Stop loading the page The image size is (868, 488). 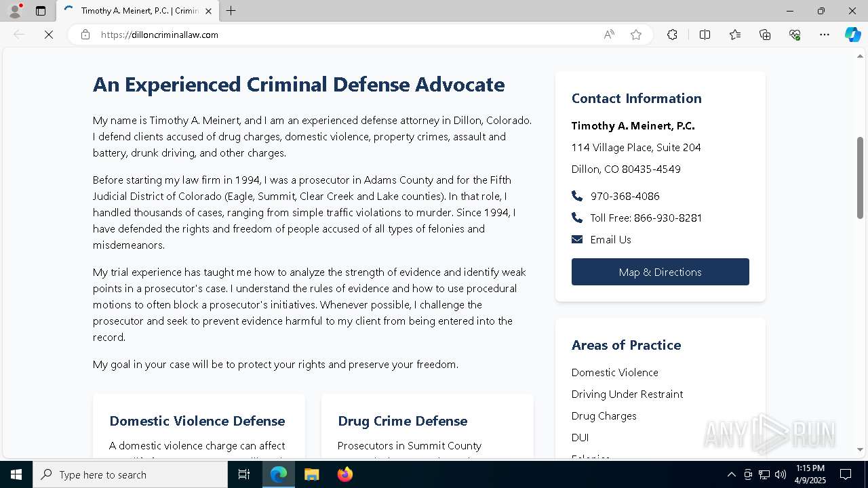coord(49,35)
